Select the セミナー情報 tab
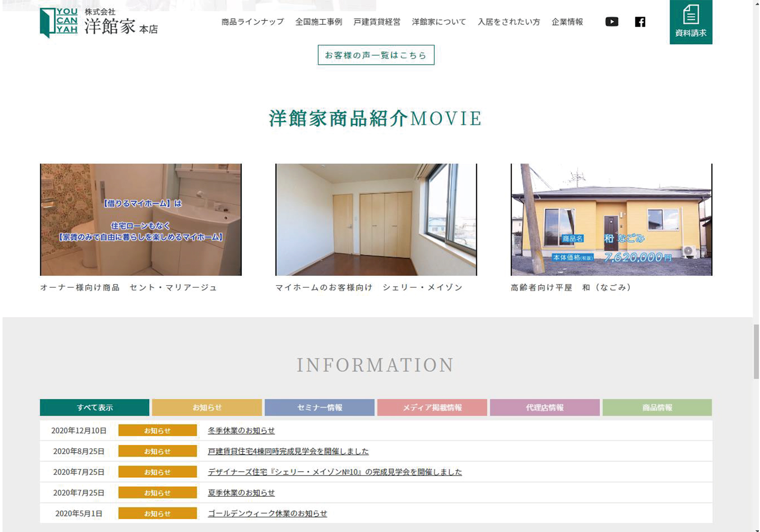Image resolution: width=760 pixels, height=532 pixels. point(320,408)
